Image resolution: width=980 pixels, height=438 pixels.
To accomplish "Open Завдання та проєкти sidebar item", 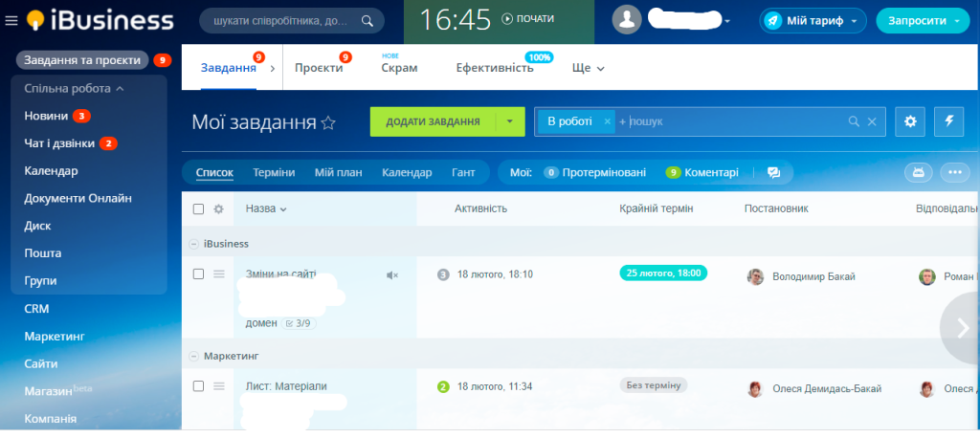I will [x=82, y=60].
